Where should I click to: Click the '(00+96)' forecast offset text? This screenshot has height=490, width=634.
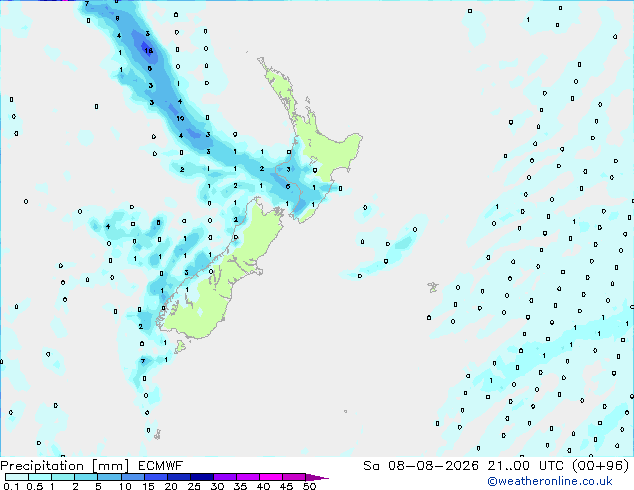click(601, 466)
